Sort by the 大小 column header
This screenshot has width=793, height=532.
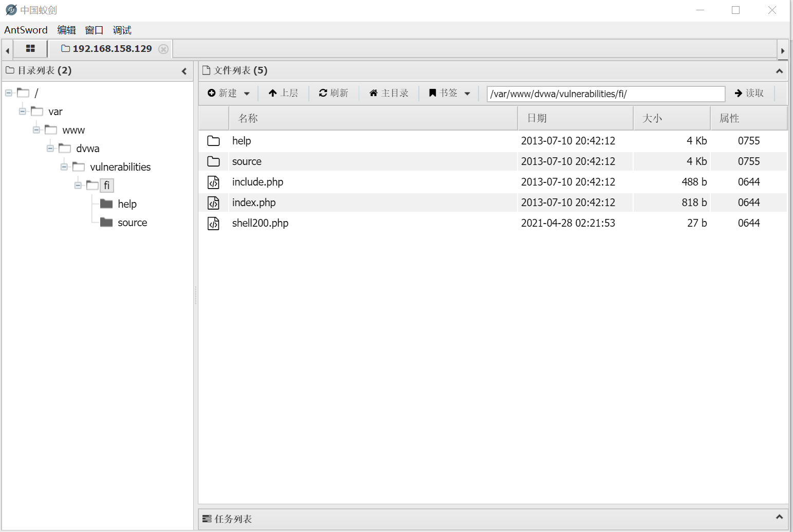click(672, 118)
